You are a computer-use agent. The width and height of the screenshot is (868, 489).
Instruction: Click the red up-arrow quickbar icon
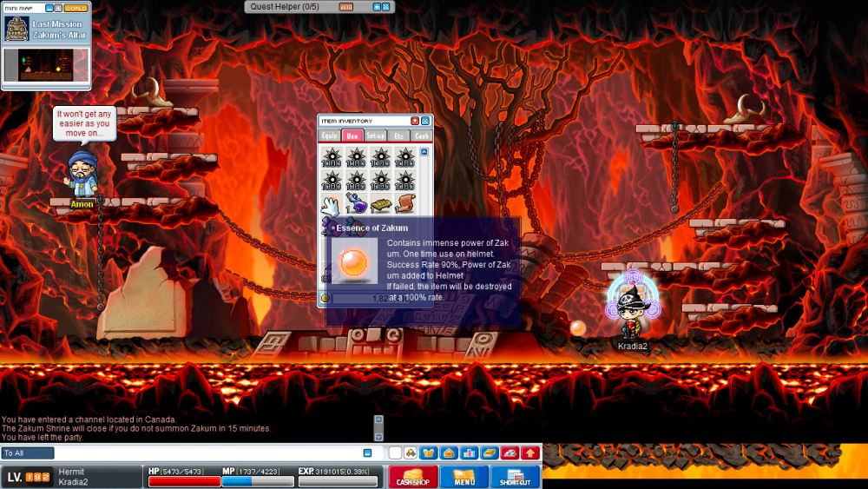(530, 453)
